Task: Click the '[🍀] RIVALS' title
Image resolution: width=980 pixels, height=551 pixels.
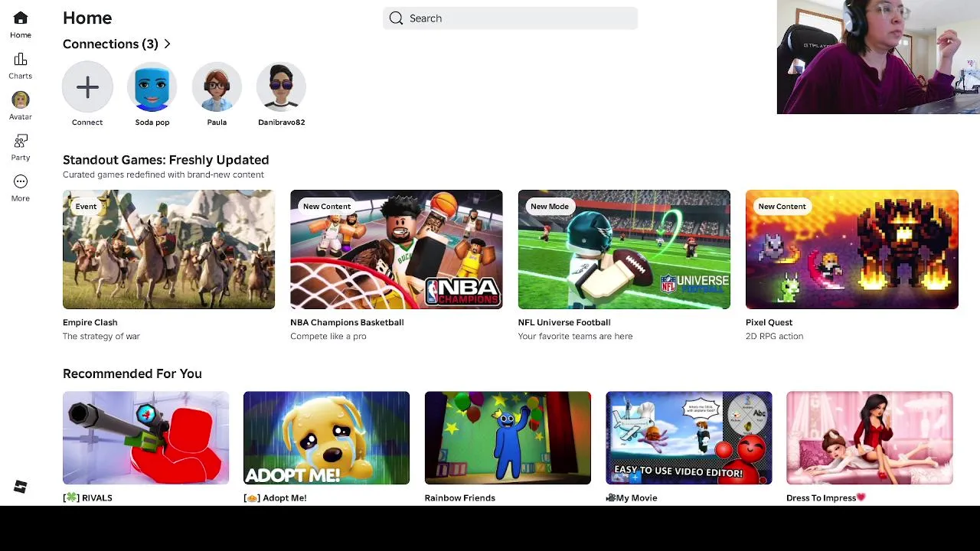Action: click(x=87, y=498)
